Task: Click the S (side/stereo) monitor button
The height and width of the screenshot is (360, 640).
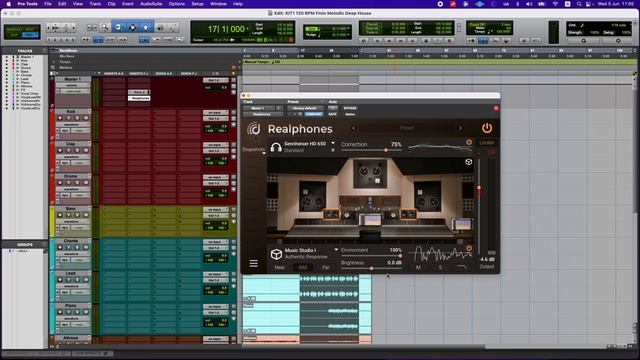Action: pos(440,267)
